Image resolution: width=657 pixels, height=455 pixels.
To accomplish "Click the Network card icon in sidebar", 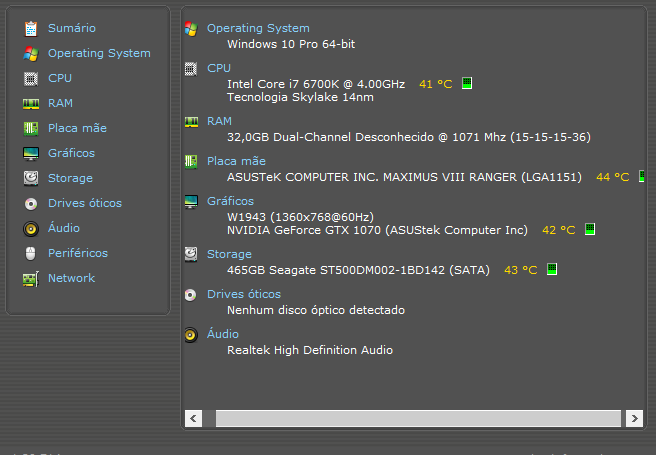I will (x=31, y=279).
